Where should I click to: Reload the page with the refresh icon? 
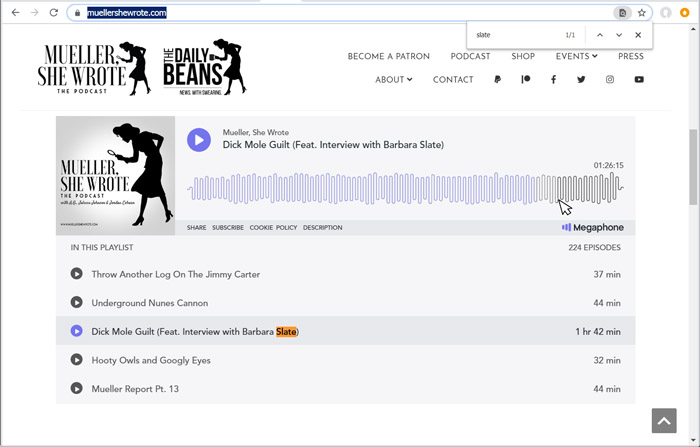(x=54, y=13)
